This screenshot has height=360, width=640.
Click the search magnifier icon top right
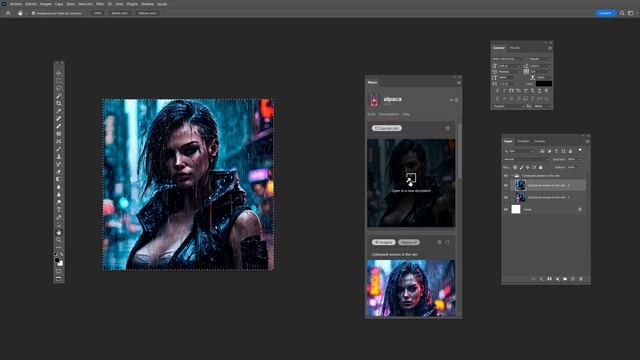622,13
